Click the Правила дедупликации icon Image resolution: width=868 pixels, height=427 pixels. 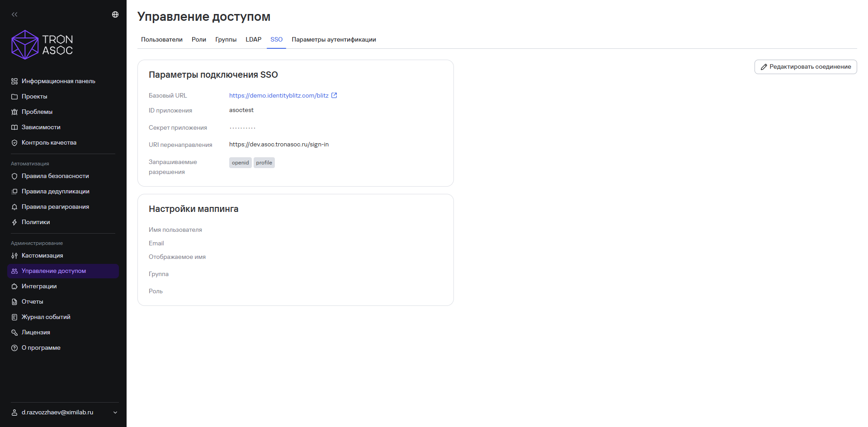click(14, 192)
